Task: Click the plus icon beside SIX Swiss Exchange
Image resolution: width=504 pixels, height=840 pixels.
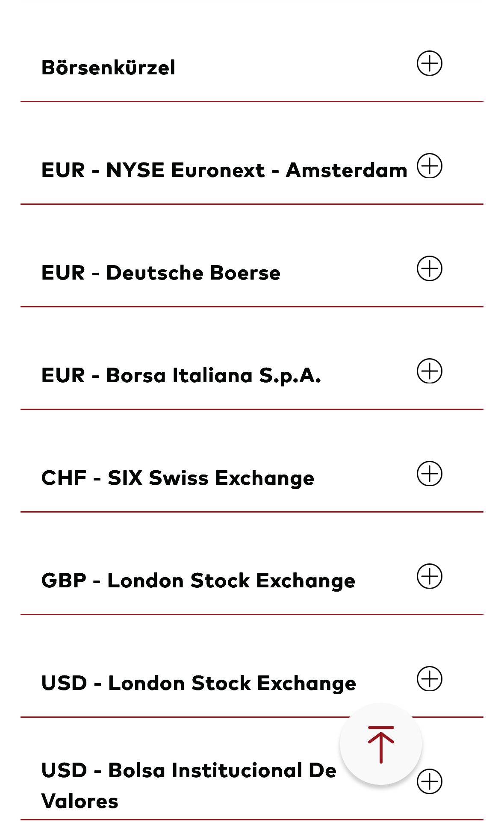Action: [x=429, y=474]
